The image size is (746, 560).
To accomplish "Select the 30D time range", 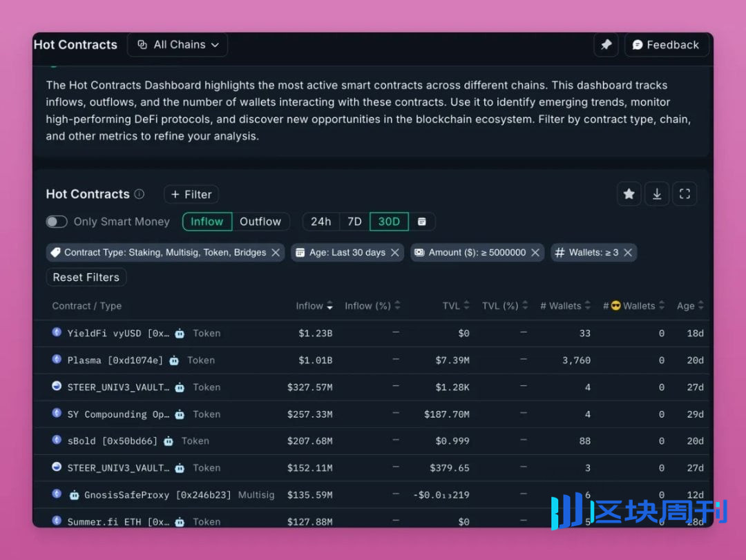I will (x=389, y=222).
